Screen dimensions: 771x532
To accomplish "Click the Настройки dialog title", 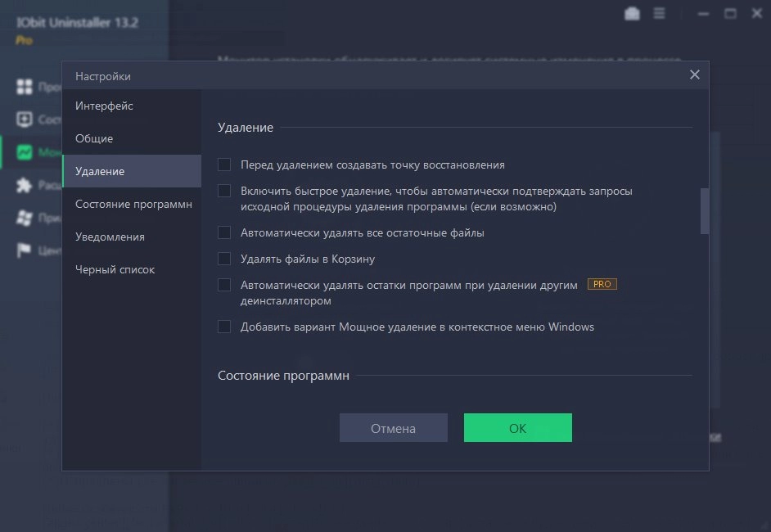I will (x=103, y=76).
